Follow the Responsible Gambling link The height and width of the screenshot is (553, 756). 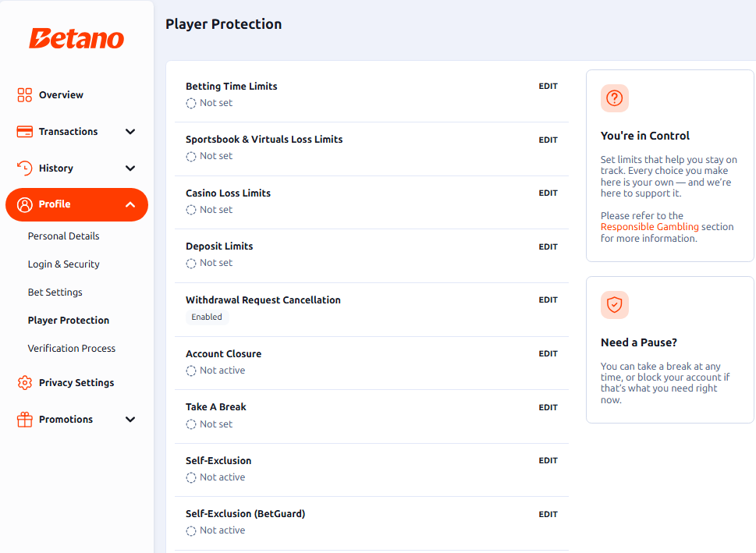click(x=649, y=227)
